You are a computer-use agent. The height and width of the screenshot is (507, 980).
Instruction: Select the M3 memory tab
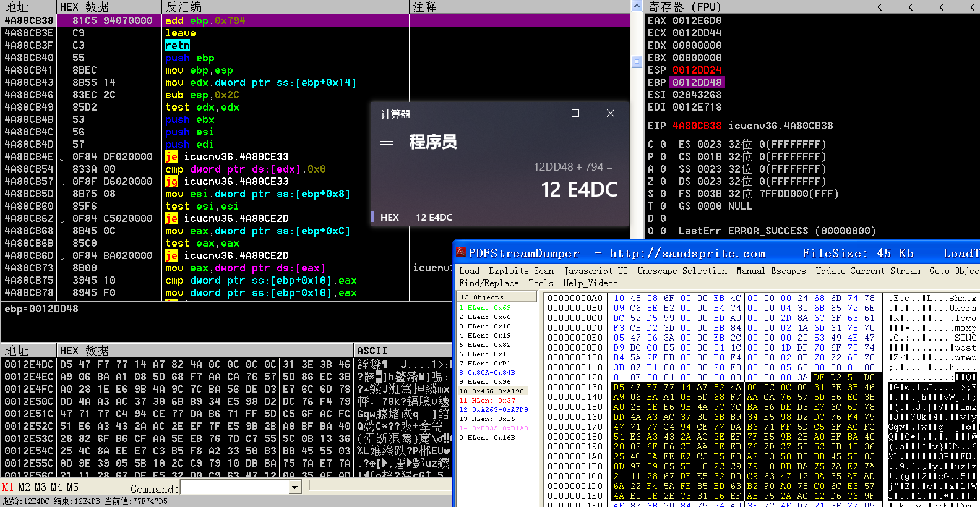coord(40,488)
